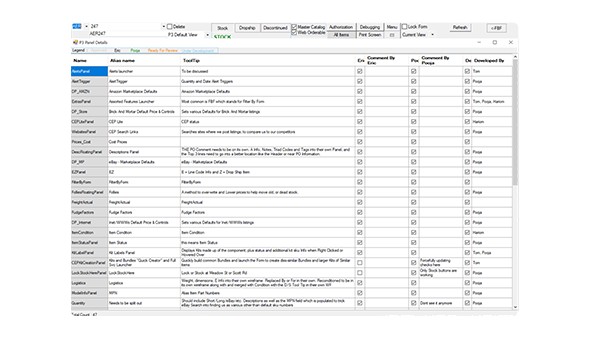
Task: Open the Menu button
Action: point(392,27)
